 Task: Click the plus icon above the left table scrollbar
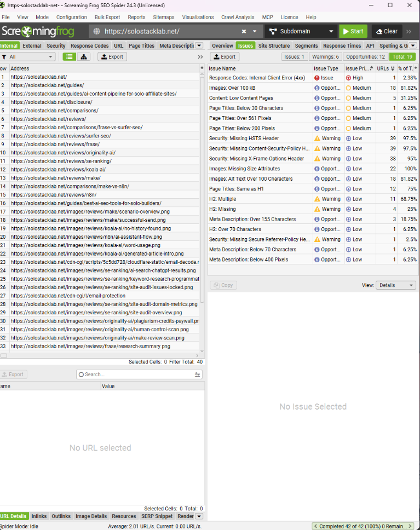coord(202,68)
